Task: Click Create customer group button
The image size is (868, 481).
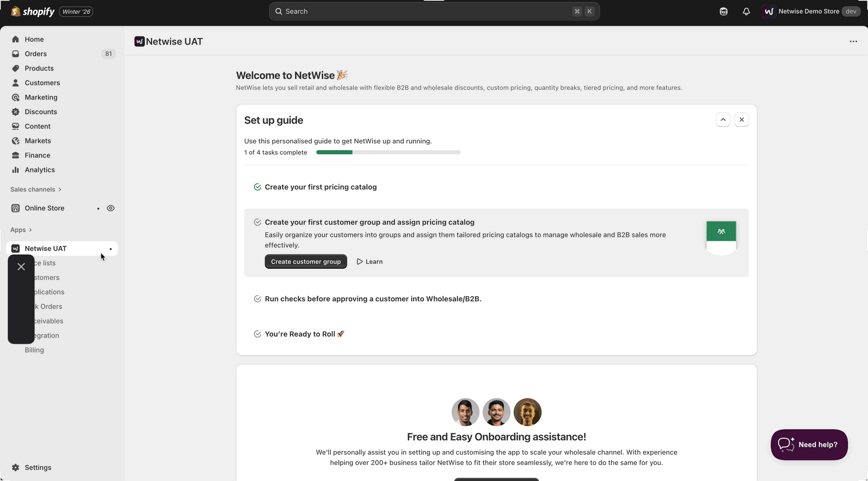Action: click(306, 261)
